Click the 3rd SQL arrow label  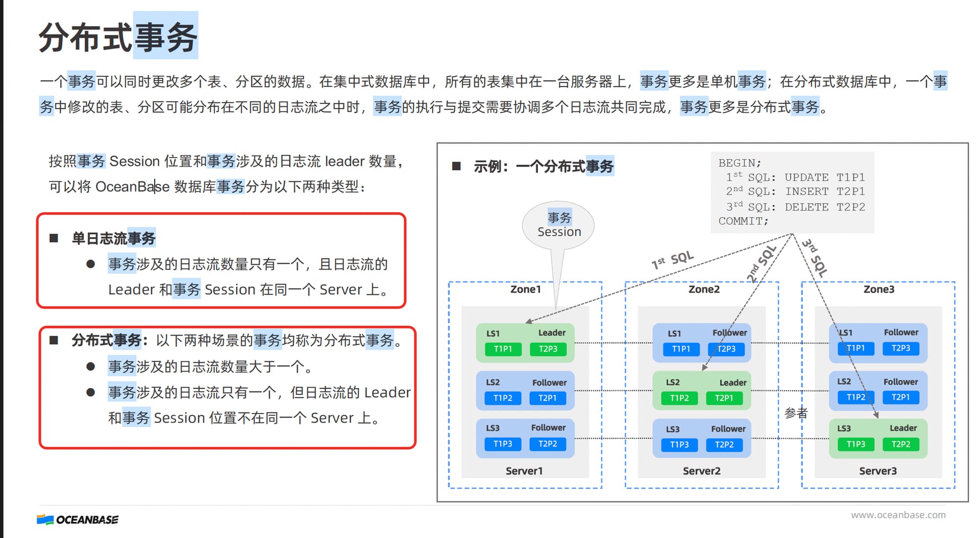coord(815,258)
